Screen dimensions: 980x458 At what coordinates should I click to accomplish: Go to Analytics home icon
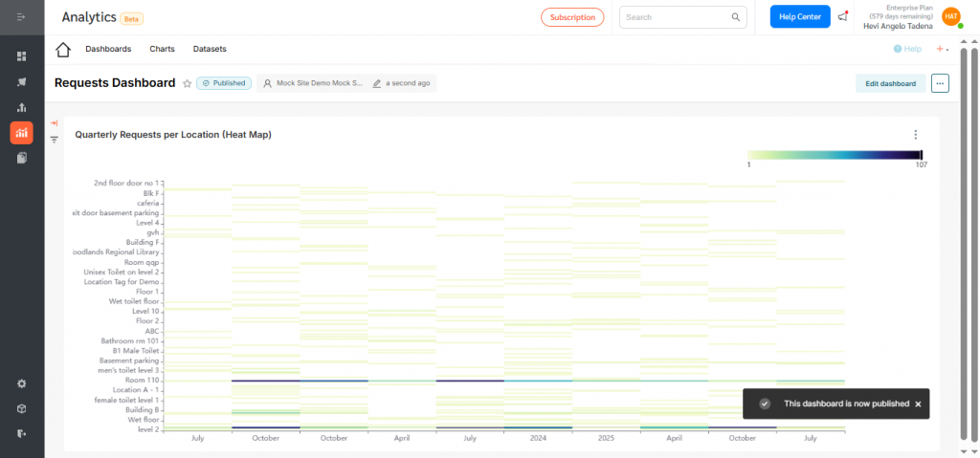tap(63, 49)
